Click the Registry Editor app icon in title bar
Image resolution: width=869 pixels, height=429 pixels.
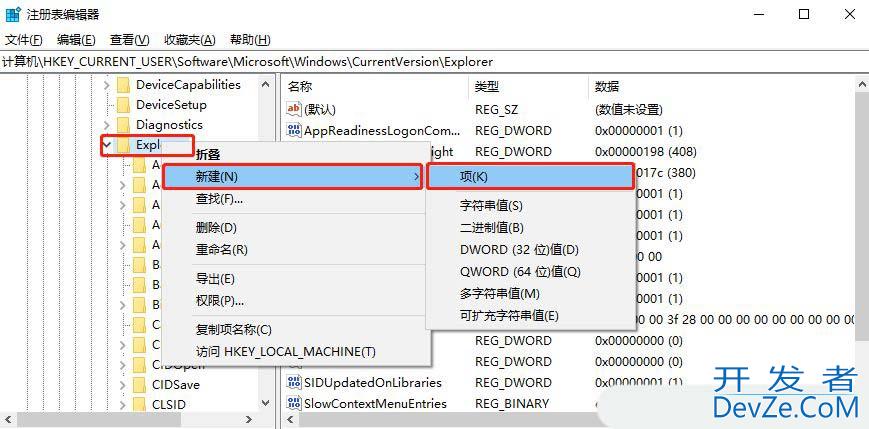[13, 14]
